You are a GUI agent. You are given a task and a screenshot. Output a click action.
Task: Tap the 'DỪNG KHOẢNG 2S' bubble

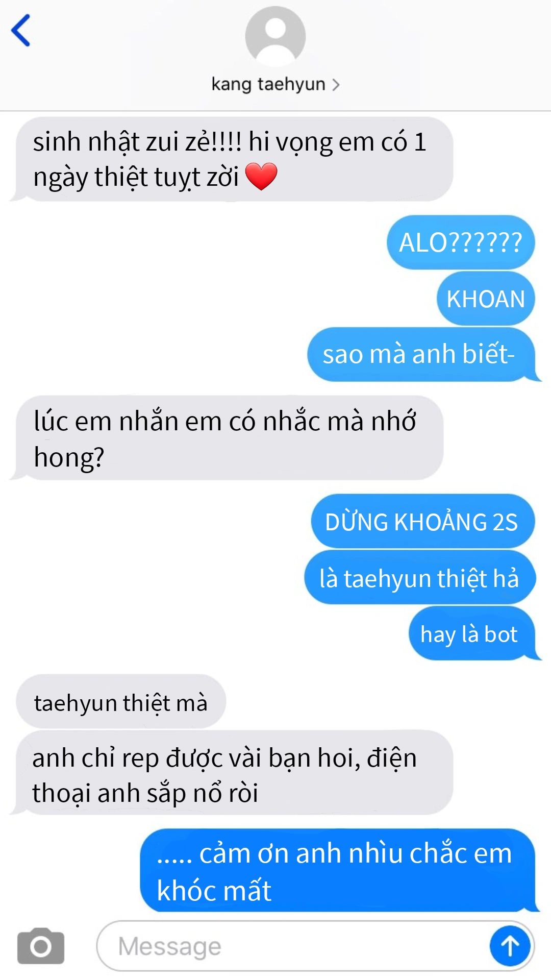click(422, 522)
